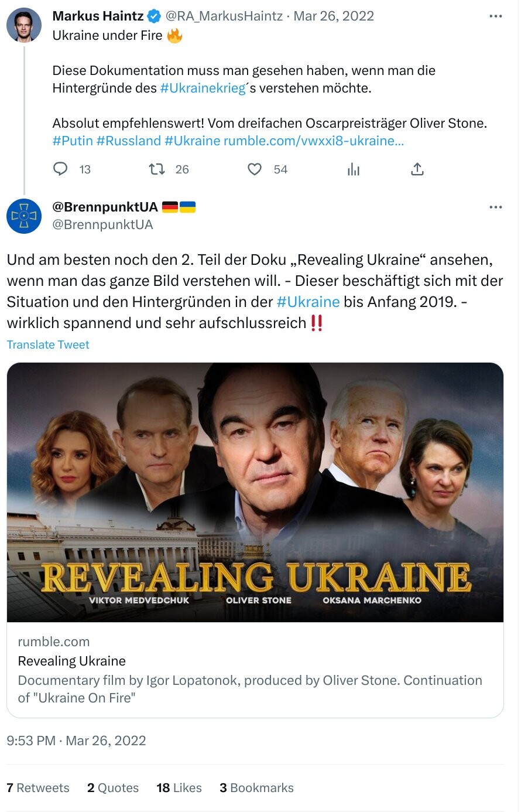
Task: Open the more options menu on BrennpunktUA's reply
Action: click(x=496, y=206)
